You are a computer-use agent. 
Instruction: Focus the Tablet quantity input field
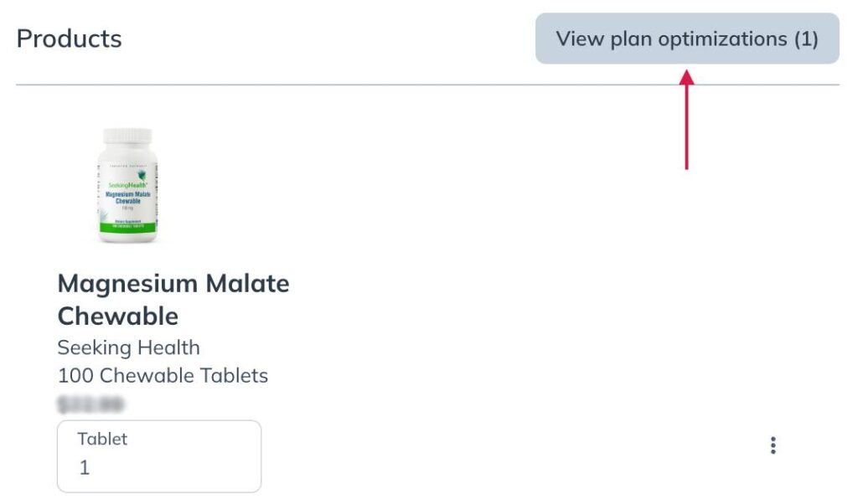click(159, 456)
